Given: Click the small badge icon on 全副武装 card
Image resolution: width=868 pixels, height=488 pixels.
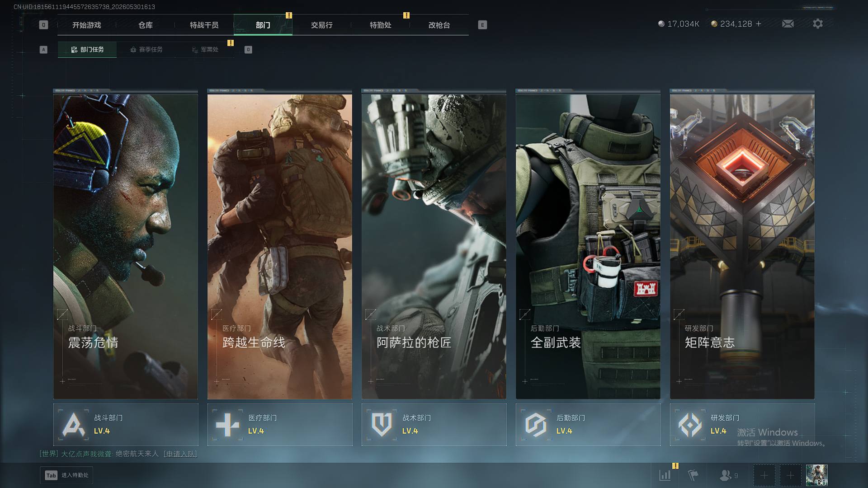Looking at the screenshot, I should click(525, 314).
